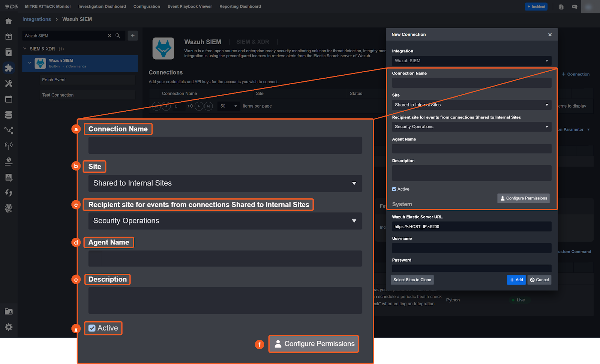Open the chat bubble icon in the top bar

tap(574, 7)
